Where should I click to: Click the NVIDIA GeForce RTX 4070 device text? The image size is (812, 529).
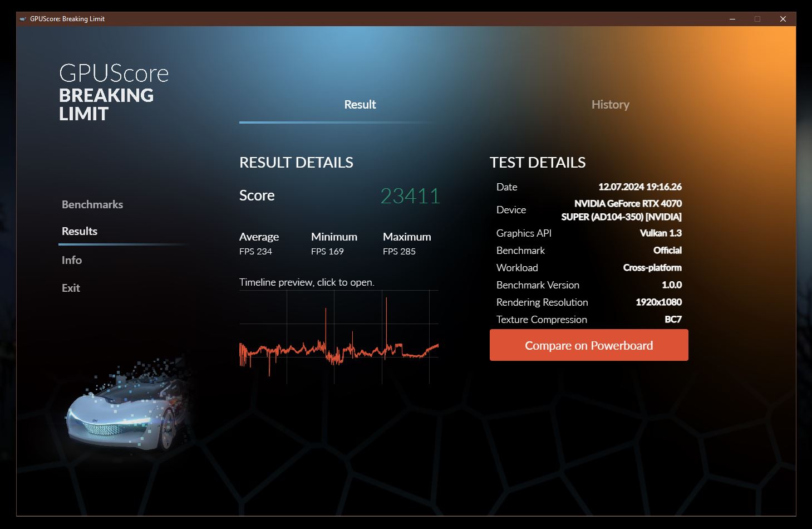click(x=622, y=210)
